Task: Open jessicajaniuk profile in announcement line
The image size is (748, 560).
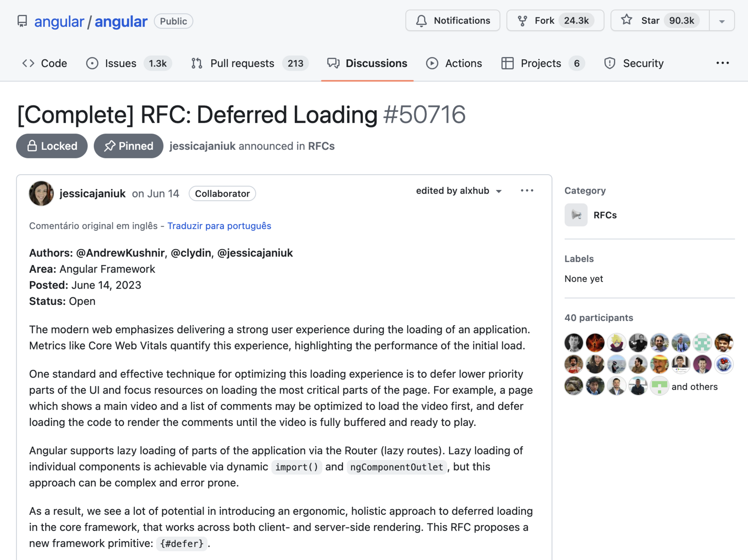Action: [202, 146]
